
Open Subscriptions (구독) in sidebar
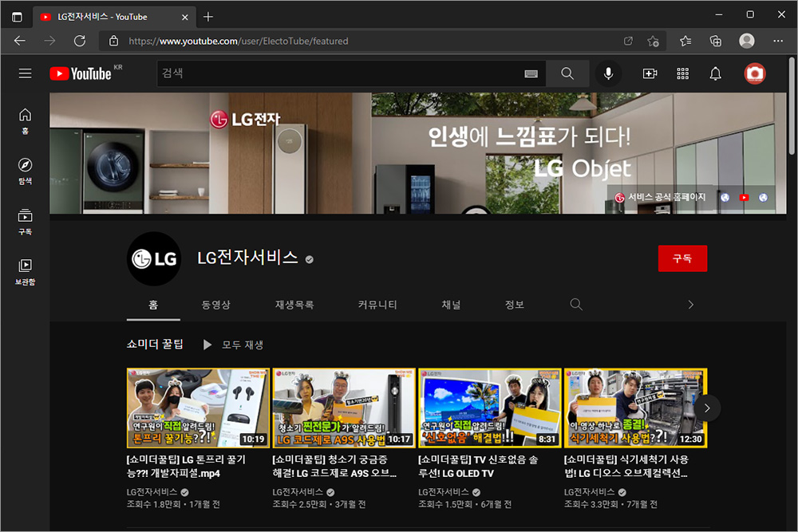[25, 222]
